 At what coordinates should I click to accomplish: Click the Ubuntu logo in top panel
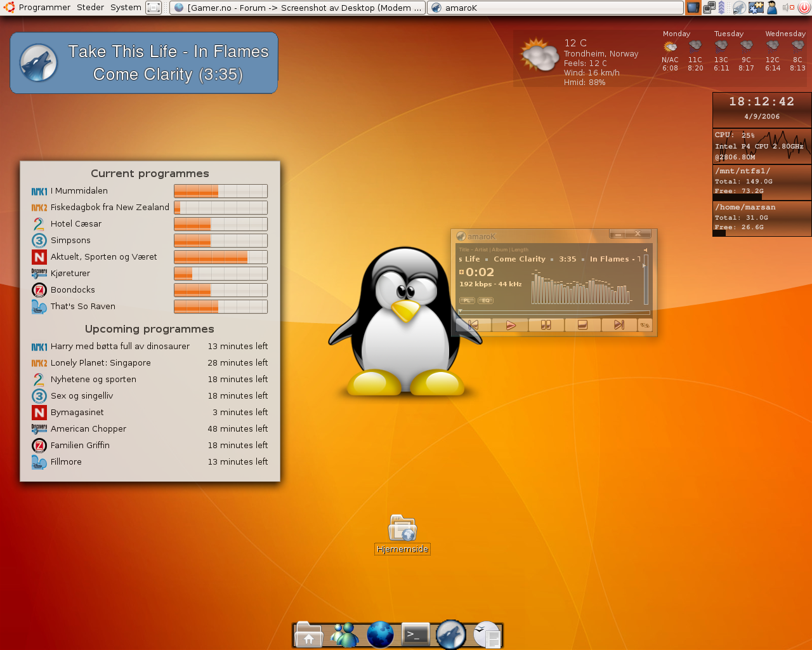click(9, 8)
